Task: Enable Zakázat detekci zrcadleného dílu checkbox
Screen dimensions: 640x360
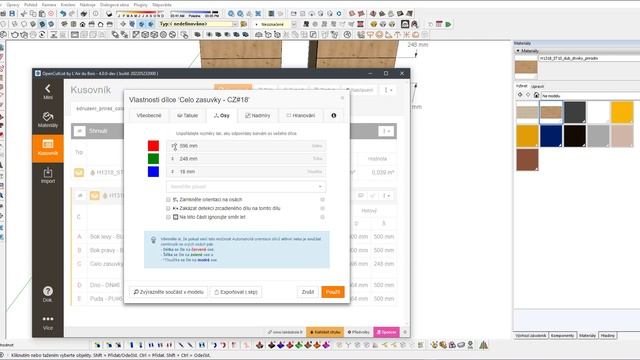Action: 168,209
